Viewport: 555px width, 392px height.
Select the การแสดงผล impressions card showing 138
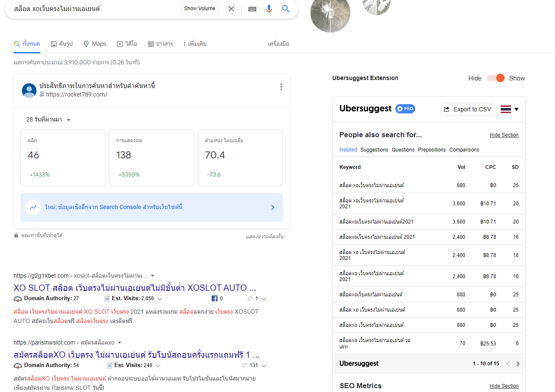coord(152,158)
